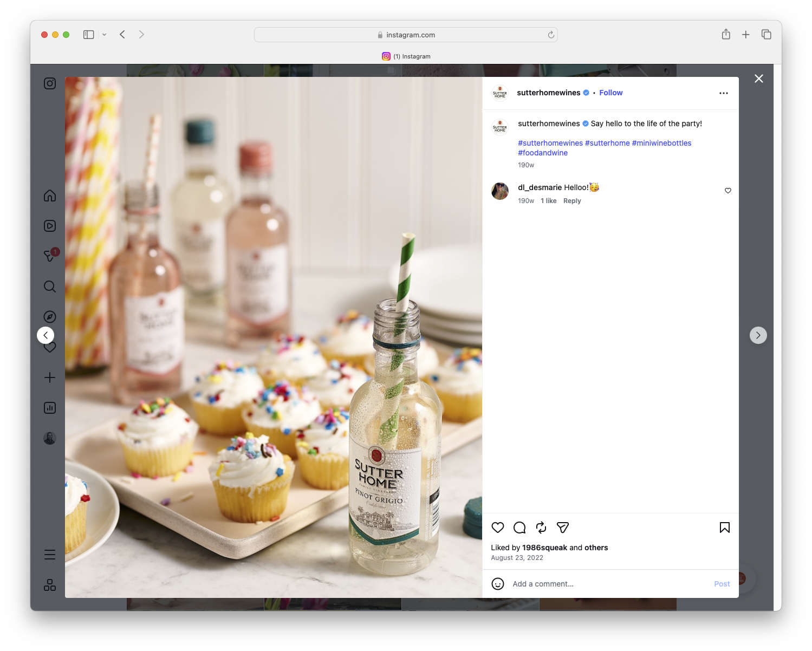The width and height of the screenshot is (812, 651).
Task: Go to next post arrow
Action: 758,335
